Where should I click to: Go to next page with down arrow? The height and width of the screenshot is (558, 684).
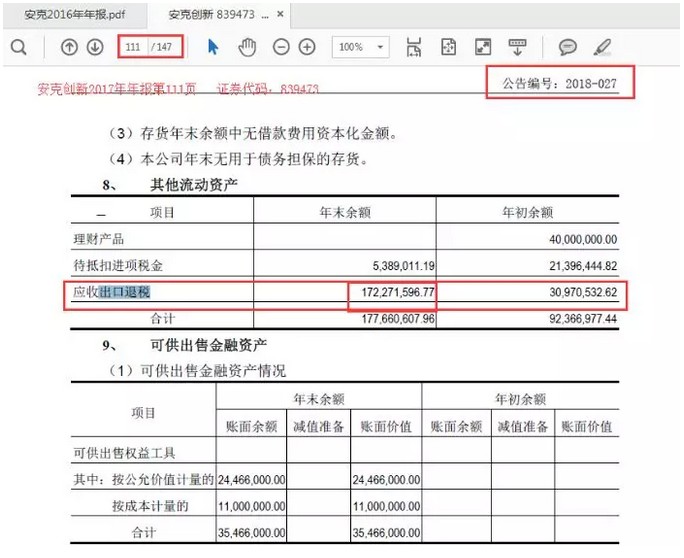pos(95,47)
